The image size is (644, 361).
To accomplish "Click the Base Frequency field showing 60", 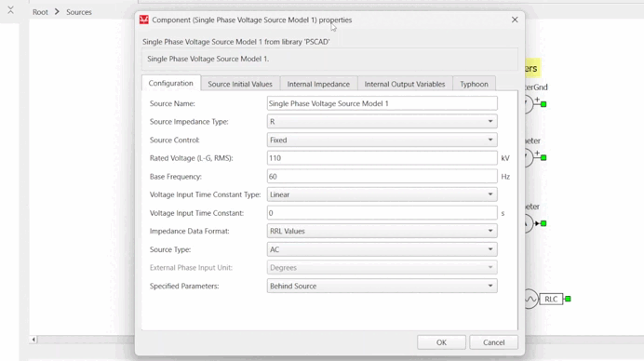I will point(382,177).
